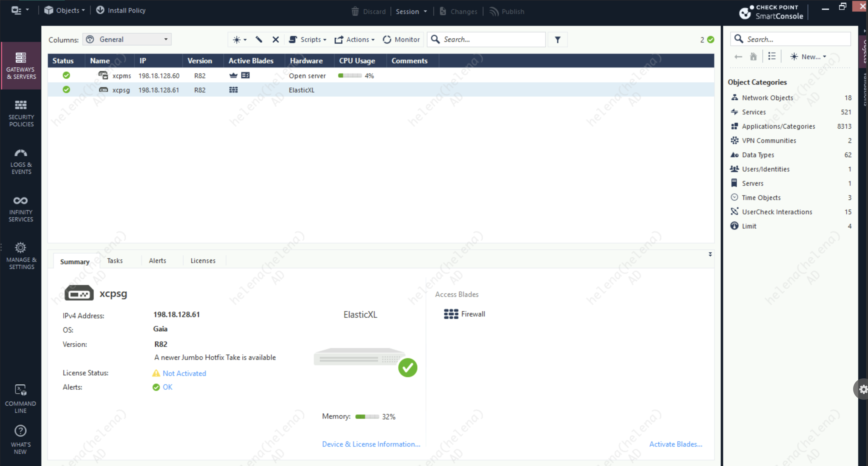Click the delete X icon in toolbar
The image size is (868, 466).
275,40
